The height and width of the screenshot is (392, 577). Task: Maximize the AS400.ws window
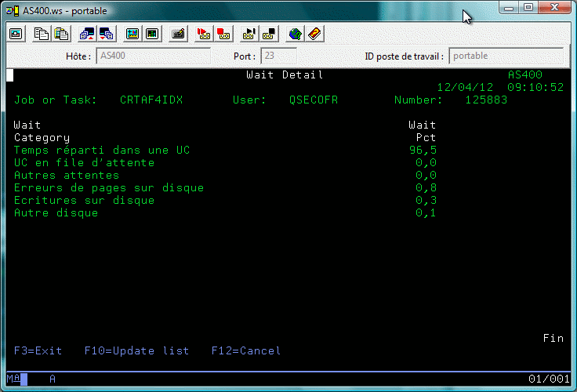[528, 8]
